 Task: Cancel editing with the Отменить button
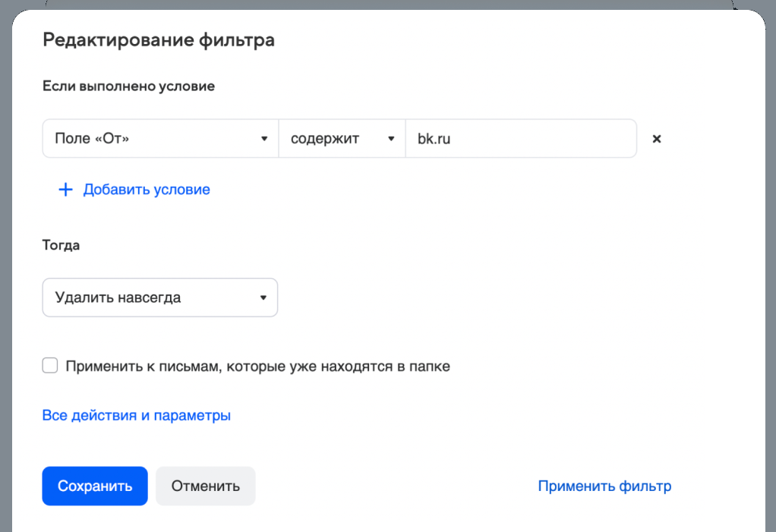206,486
